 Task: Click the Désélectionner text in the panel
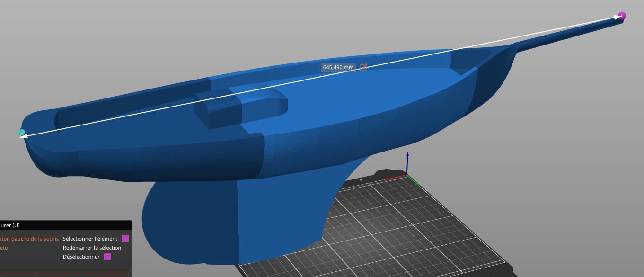click(x=81, y=257)
